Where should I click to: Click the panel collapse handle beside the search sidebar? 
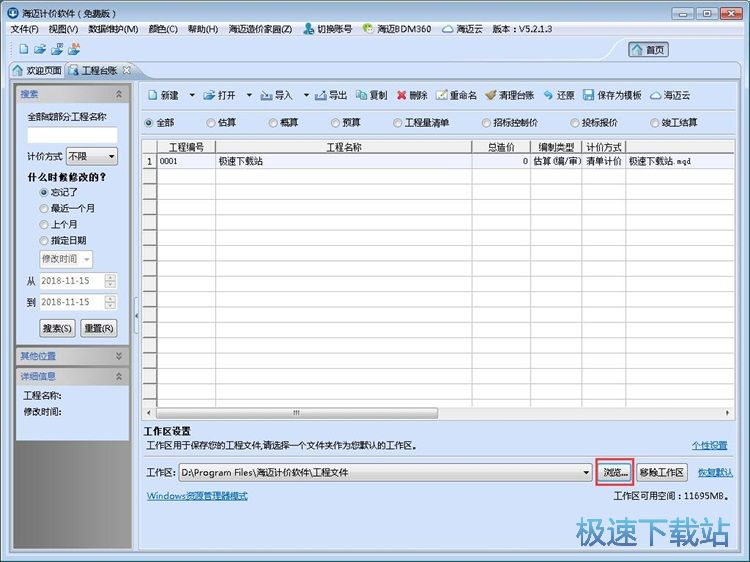coord(136,315)
